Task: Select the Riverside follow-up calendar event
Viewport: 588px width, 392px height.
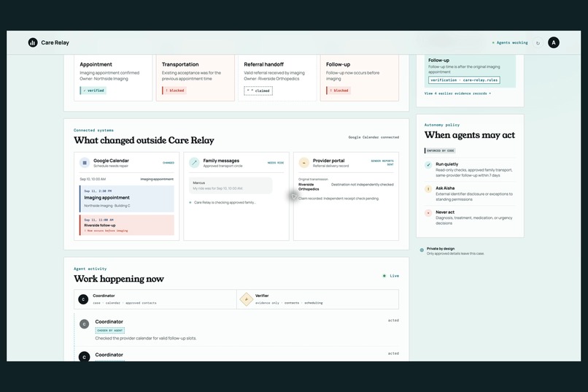Action: point(127,225)
